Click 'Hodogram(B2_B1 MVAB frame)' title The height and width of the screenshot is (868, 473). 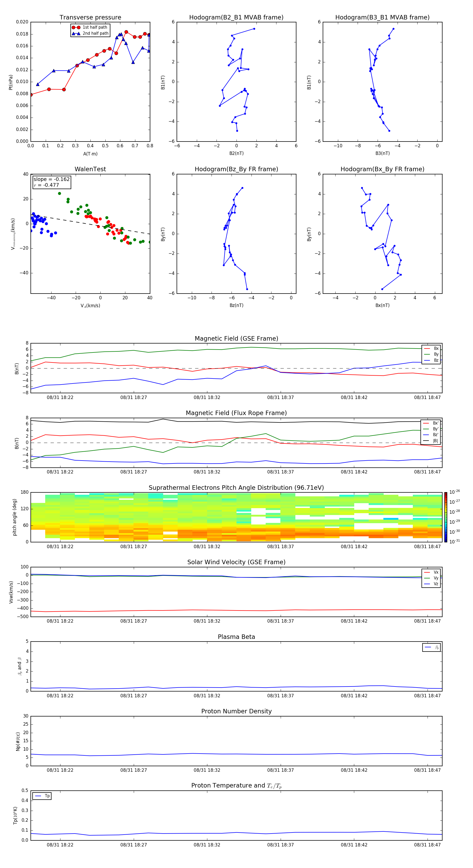coord(236,18)
